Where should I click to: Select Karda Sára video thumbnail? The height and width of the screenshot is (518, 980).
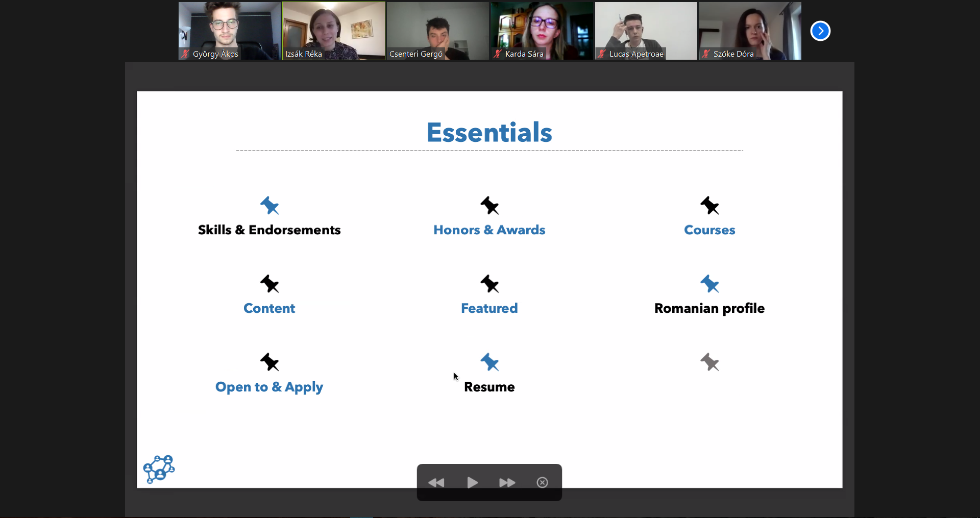point(542,31)
